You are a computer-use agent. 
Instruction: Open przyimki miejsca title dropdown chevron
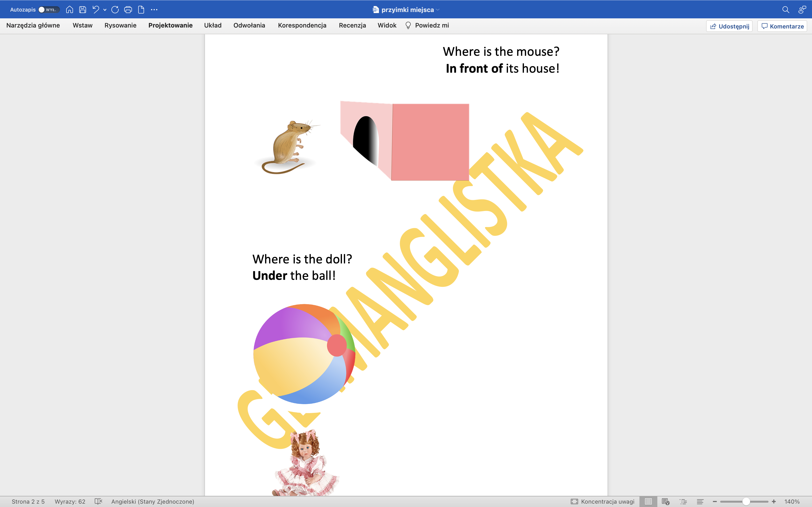point(438,10)
